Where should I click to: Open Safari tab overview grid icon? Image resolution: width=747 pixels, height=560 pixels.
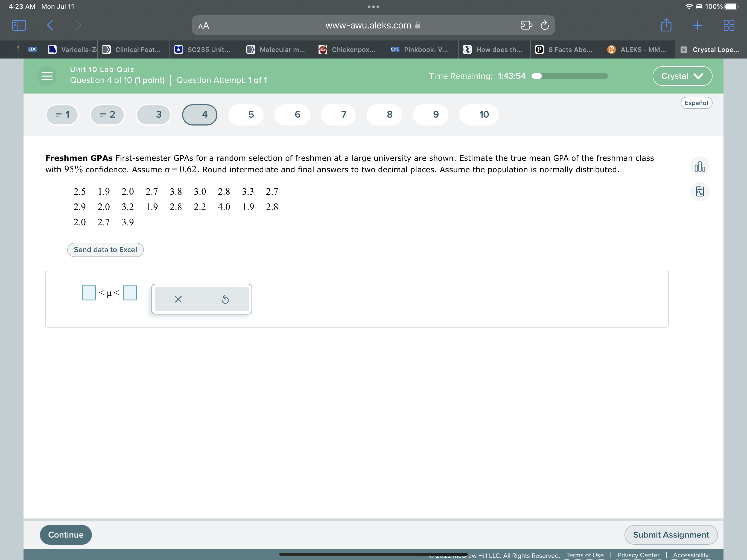(x=729, y=25)
